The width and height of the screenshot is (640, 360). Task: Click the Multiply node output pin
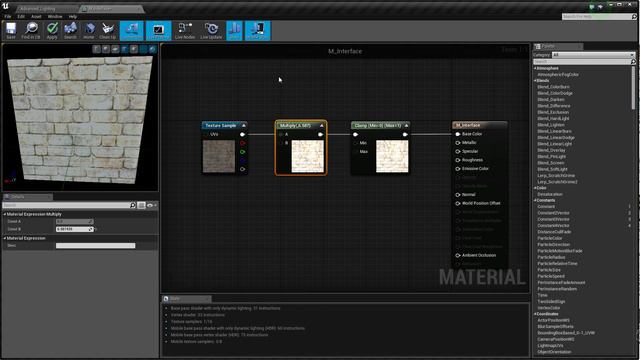pos(320,134)
